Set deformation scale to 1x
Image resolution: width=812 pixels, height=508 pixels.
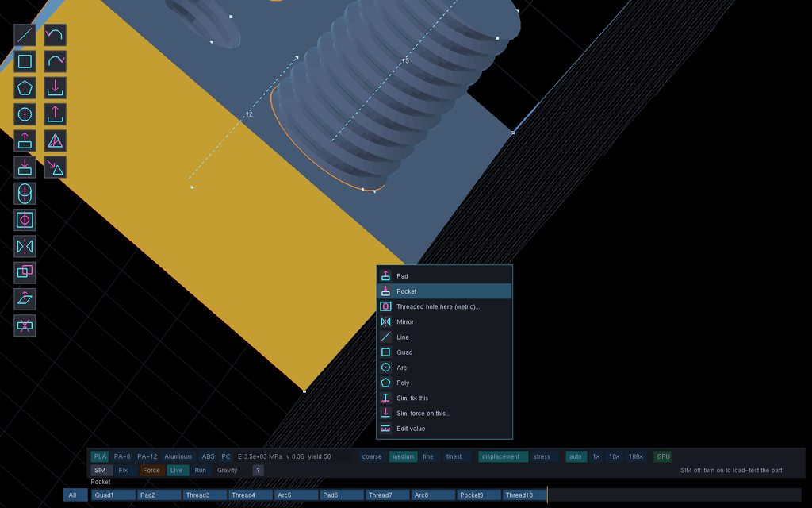coord(596,456)
